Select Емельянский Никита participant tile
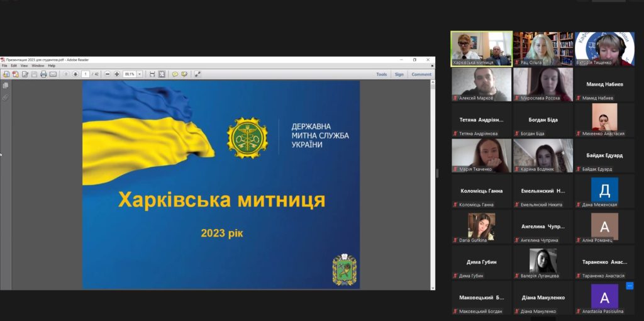 point(543,191)
